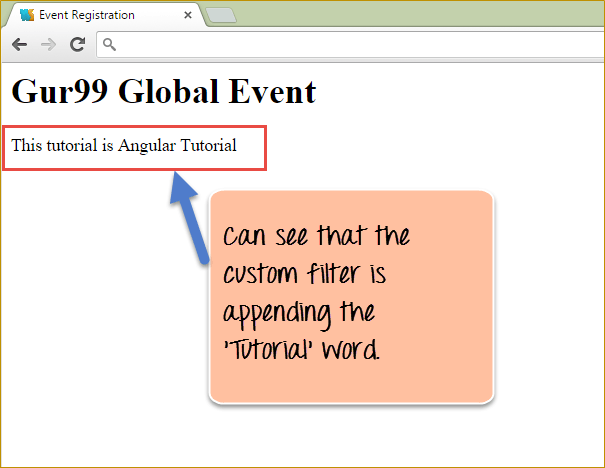Close the Event Registration tab
The height and width of the screenshot is (468, 605).
point(189,16)
